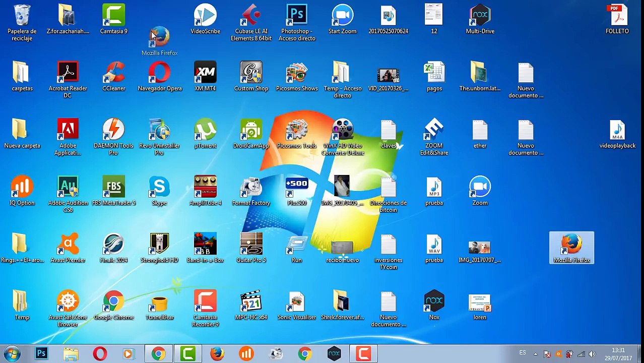This screenshot has height=363, width=644.
Task: Open WinX HD Video Converter Deluxe shortcut
Action: pos(342,137)
